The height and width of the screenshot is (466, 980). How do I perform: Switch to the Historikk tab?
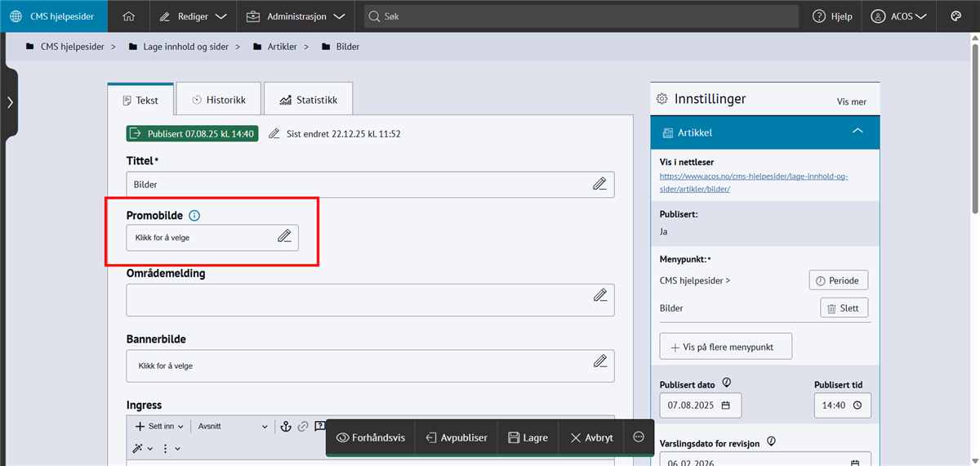pos(218,100)
